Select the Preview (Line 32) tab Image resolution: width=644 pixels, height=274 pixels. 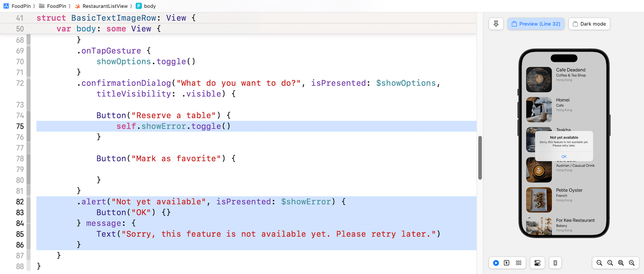coord(536,24)
